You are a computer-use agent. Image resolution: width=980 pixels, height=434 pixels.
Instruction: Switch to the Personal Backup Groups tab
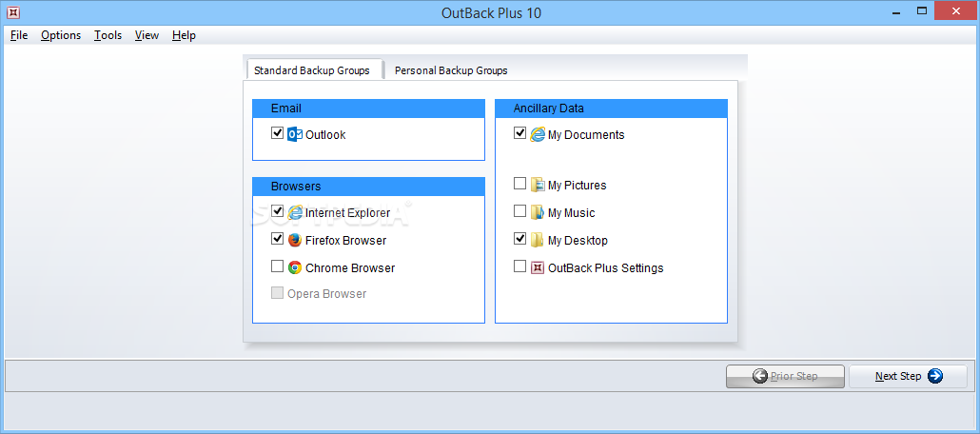[451, 70]
